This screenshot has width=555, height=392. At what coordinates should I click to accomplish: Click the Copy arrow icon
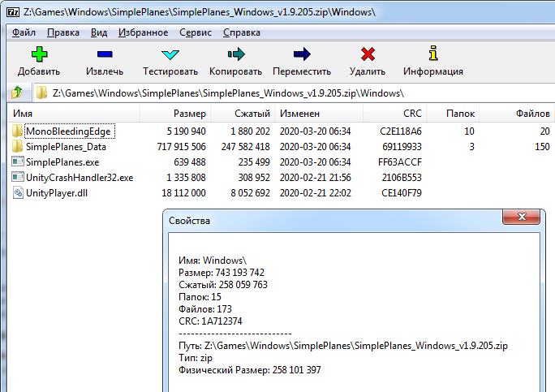[236, 54]
